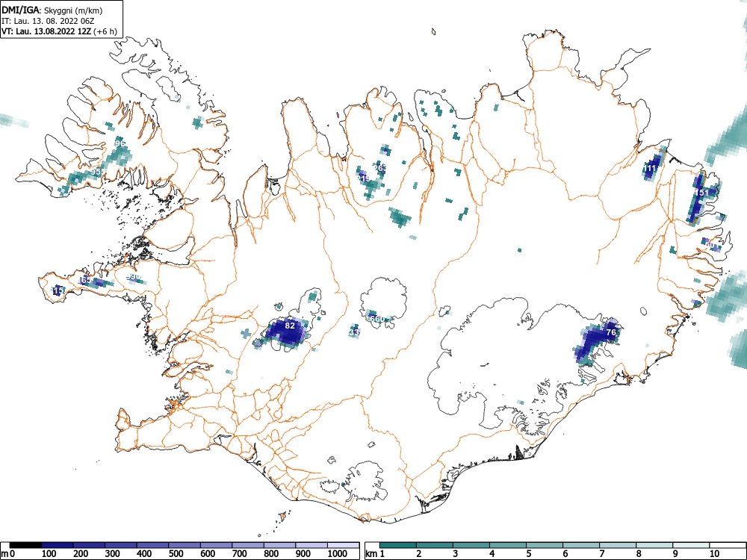Click the '10' tick in km legend

[713, 554]
